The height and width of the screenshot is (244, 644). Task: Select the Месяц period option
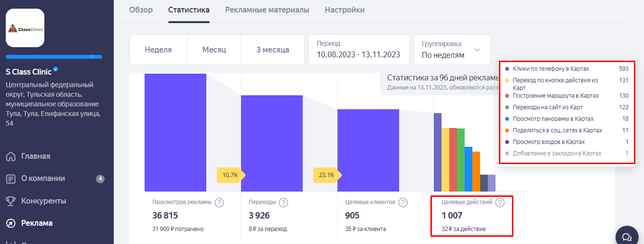pyautogui.click(x=214, y=50)
